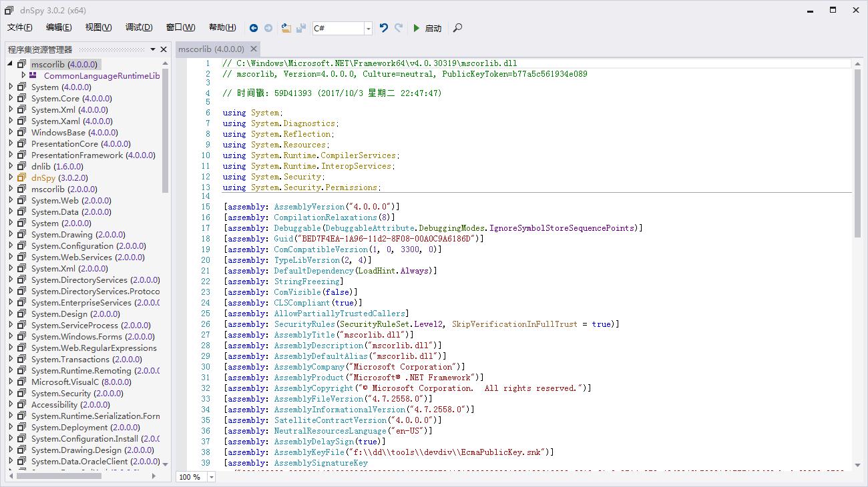This screenshot has height=487, width=868.
Task: Select System.Data.OracleClient (2.0.0.0) in the tree
Action: (x=95, y=461)
